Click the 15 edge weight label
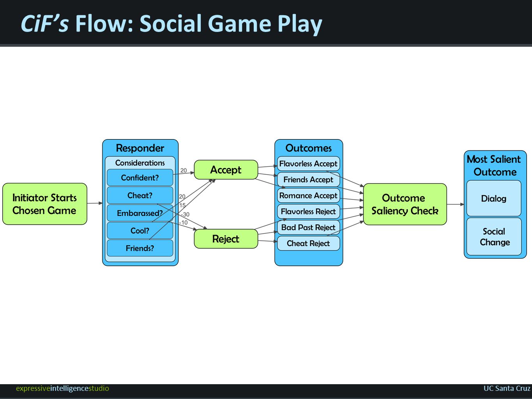The image size is (532, 399). click(x=182, y=205)
